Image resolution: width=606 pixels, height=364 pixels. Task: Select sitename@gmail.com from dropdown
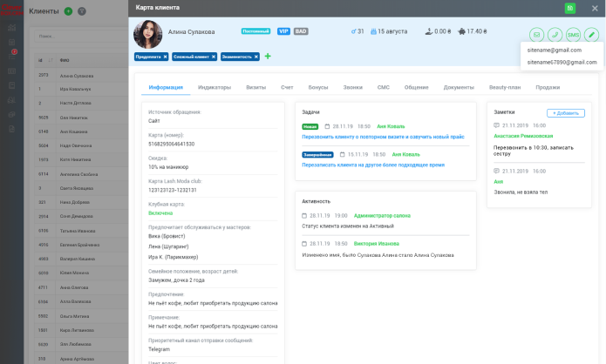[554, 51]
